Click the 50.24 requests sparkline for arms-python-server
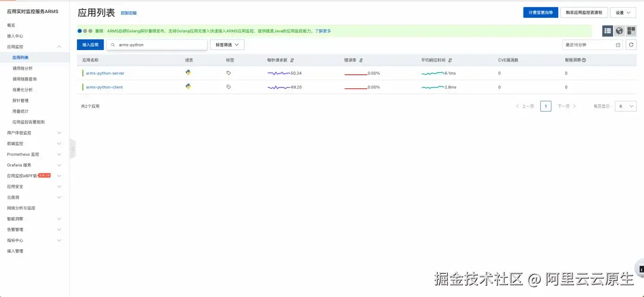The width and height of the screenshot is (644, 297). tap(279, 73)
